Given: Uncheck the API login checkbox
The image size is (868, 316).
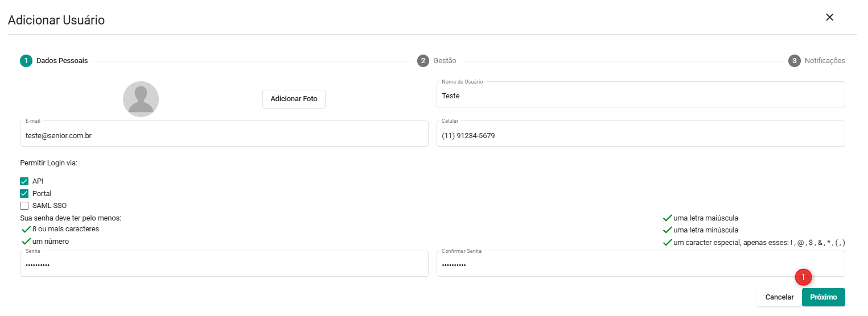Looking at the screenshot, I should click(24, 181).
